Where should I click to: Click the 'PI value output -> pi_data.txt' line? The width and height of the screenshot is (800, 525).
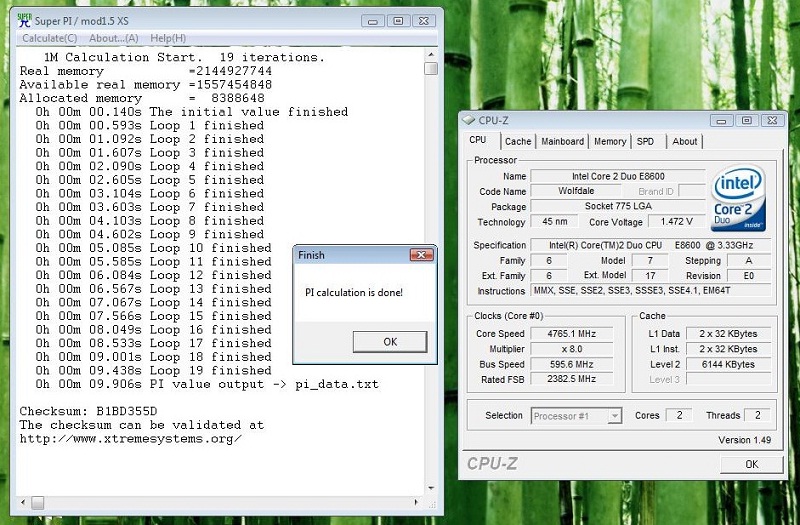point(207,384)
